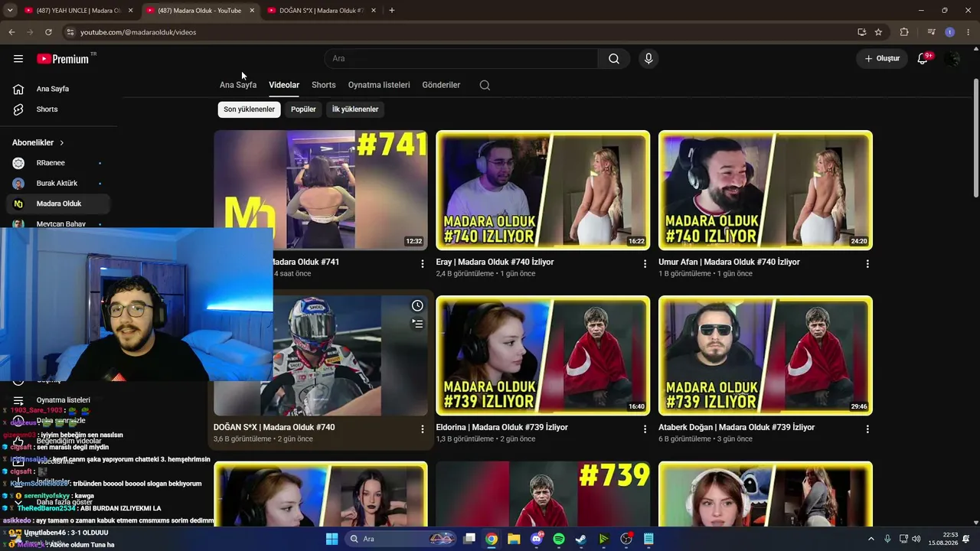This screenshot has width=980, height=551.
Task: Open options for DOĞAN S*X Madara Olduk #740
Action: point(423,429)
